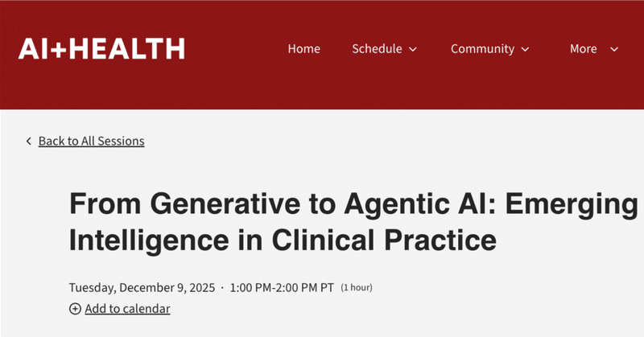
Task: Click the date Tuesday, December 9, 2025
Action: (x=142, y=287)
